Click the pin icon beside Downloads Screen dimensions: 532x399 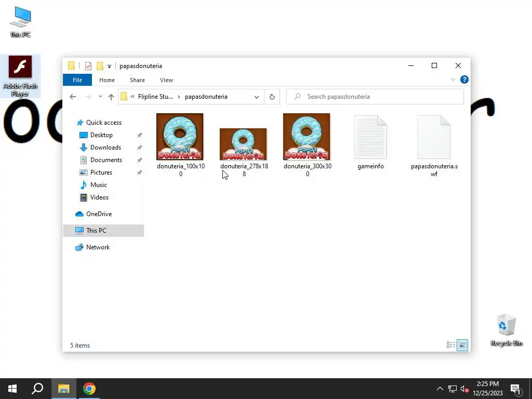tap(139, 148)
